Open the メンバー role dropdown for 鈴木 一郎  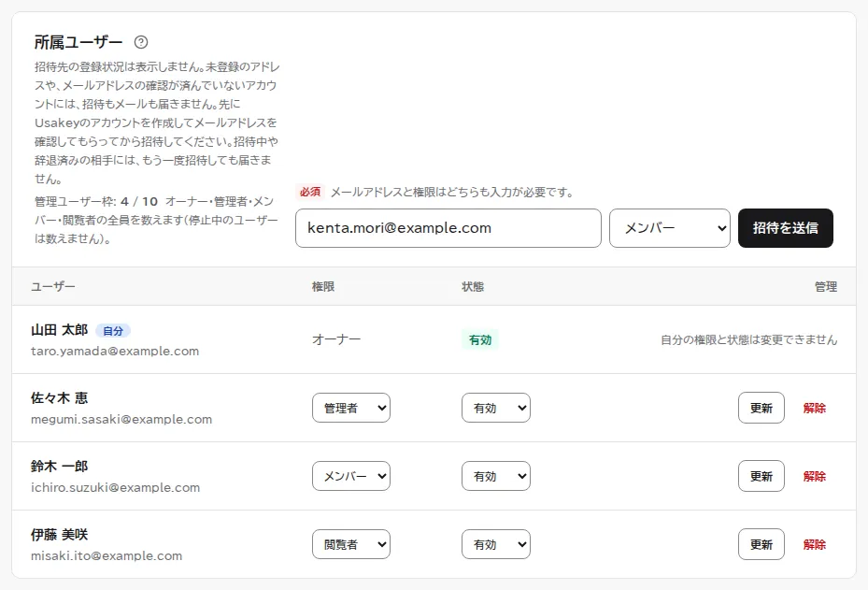click(351, 476)
